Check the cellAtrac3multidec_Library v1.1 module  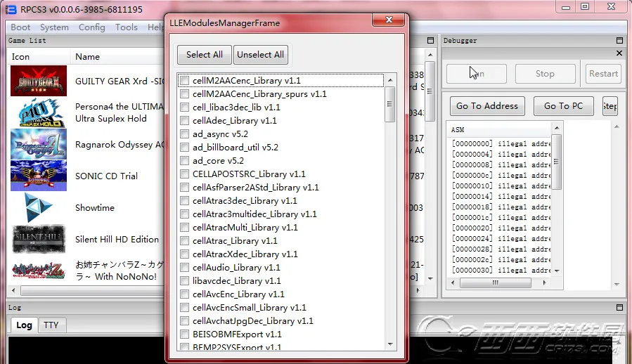[x=185, y=214]
